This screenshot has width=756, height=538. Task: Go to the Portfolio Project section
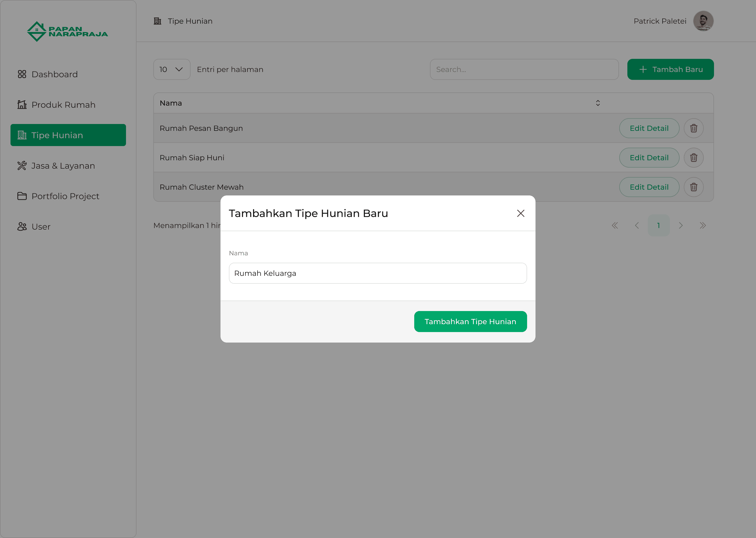(65, 196)
